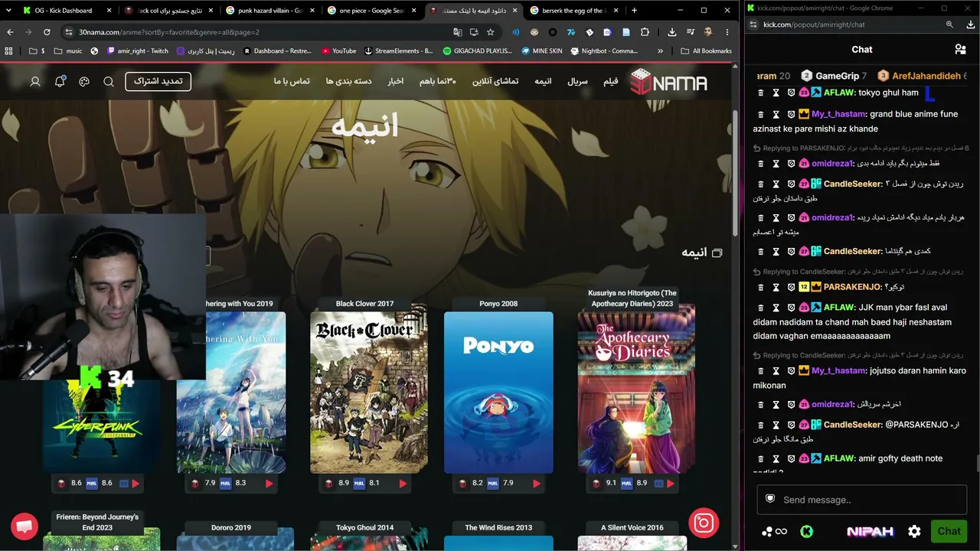The width and height of the screenshot is (980, 551).
Task: Open the browser Extensions puzzle icon
Action: click(x=645, y=32)
